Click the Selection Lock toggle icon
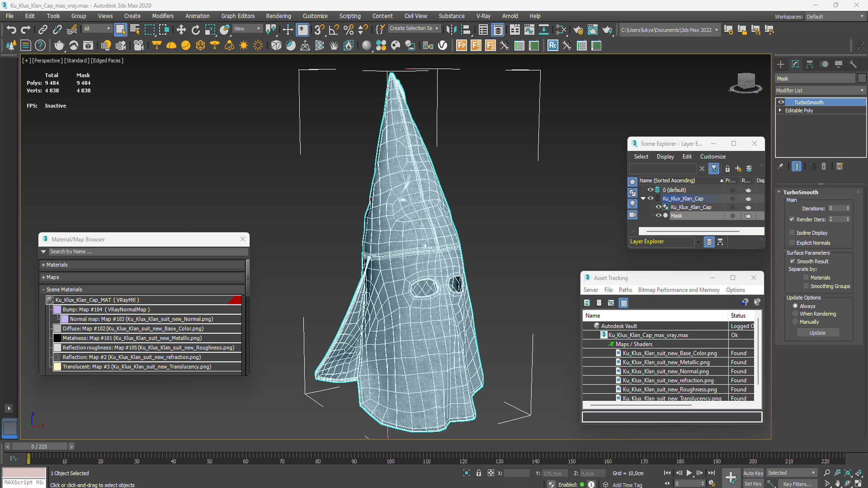868x488 pixels. coord(478,473)
